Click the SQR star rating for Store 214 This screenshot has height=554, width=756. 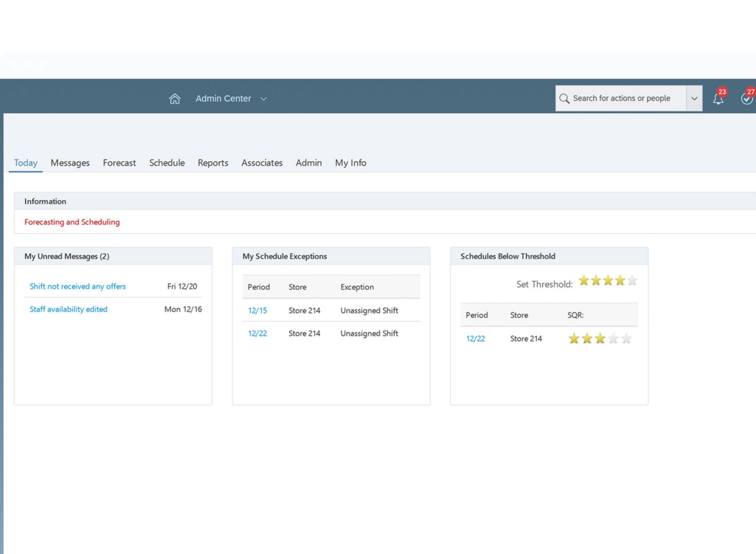[x=600, y=338]
